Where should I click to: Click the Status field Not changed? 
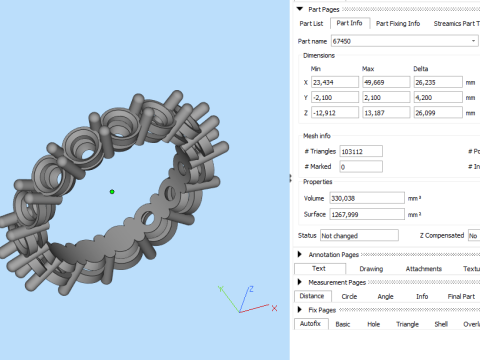pyautogui.click(x=359, y=235)
